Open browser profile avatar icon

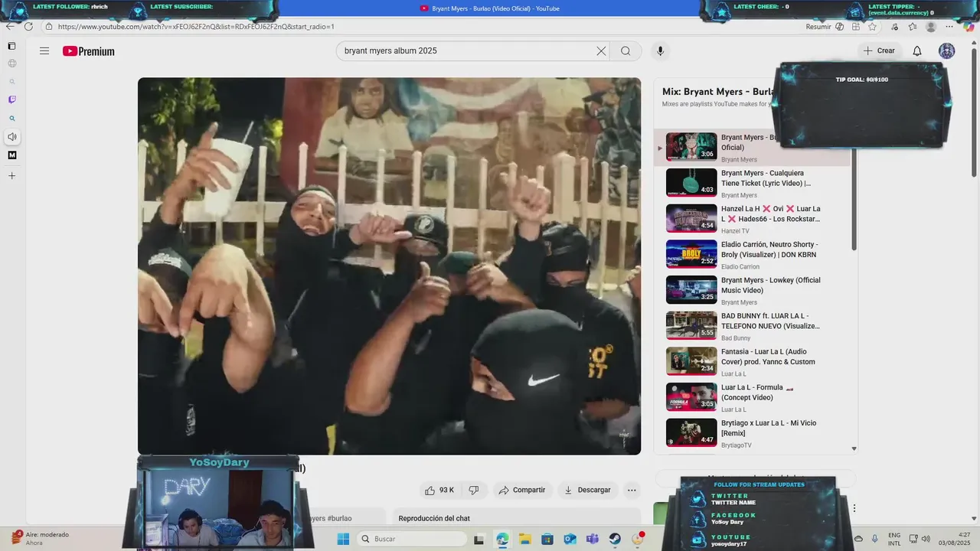pyautogui.click(x=931, y=27)
